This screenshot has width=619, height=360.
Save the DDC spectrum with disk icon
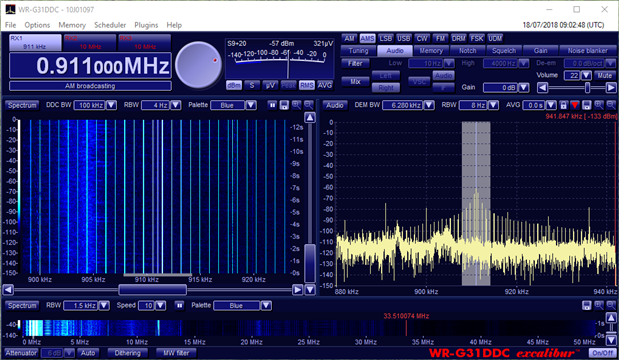point(284,105)
